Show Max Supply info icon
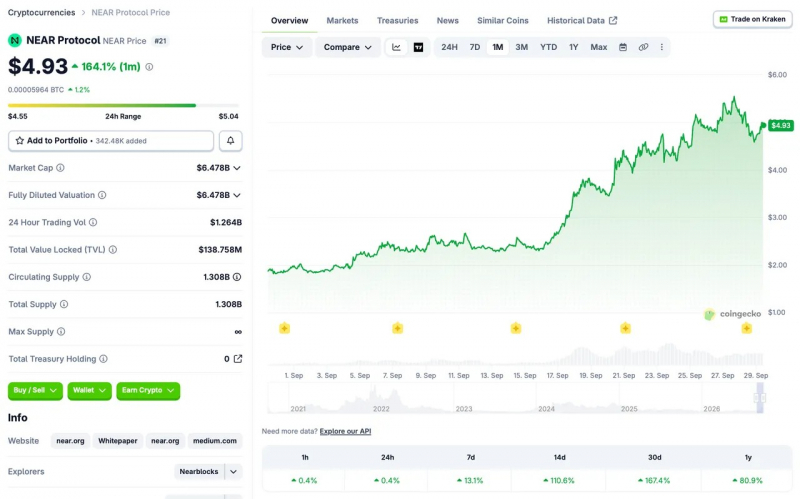This screenshot has height=499, width=800. pyautogui.click(x=61, y=332)
